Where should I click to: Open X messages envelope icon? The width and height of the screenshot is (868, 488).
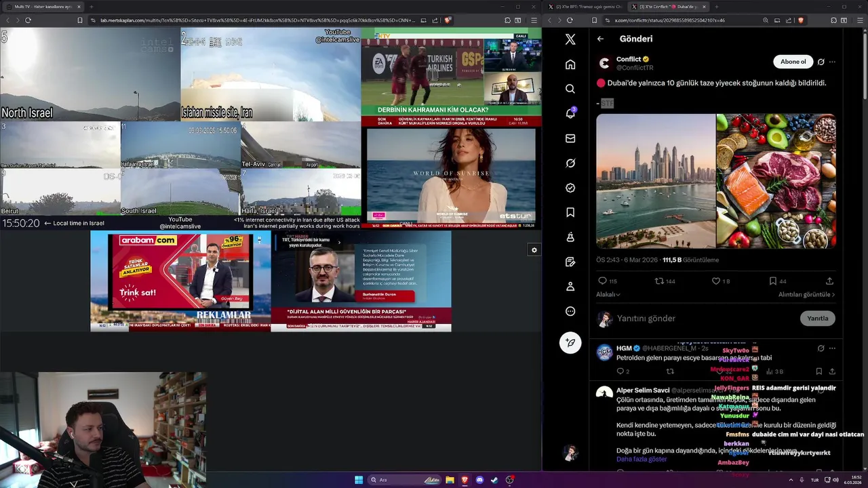570,138
